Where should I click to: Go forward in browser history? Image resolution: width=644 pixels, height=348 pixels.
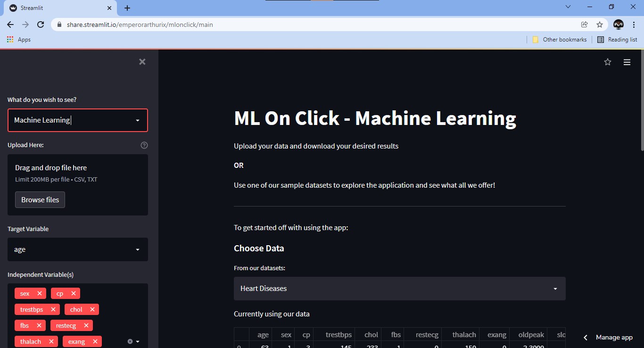tap(25, 25)
